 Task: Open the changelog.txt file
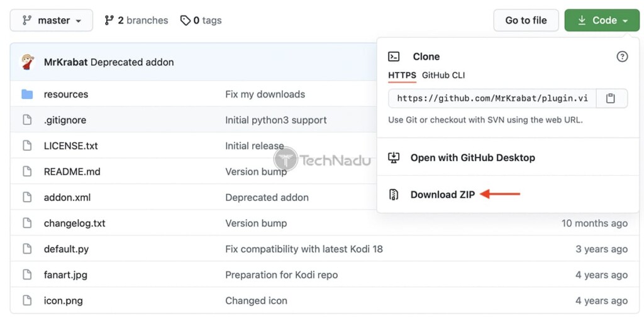74,223
